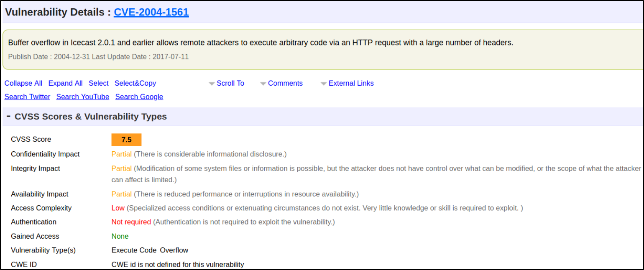Image resolution: width=644 pixels, height=270 pixels.
Task: Click the 'Access Complexity' label
Action: tap(41, 208)
